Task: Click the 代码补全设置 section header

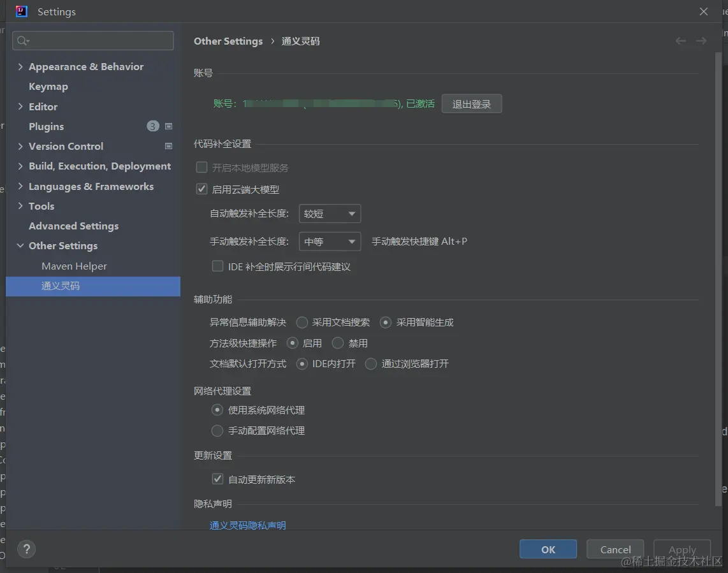Action: click(x=222, y=144)
